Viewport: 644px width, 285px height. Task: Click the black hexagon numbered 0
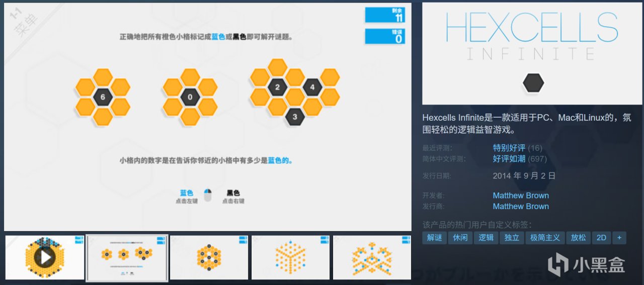pyautogui.click(x=190, y=97)
